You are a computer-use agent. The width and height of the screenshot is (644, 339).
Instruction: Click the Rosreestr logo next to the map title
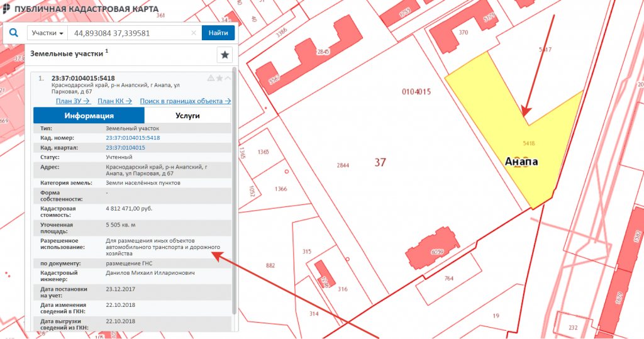pos(6,8)
